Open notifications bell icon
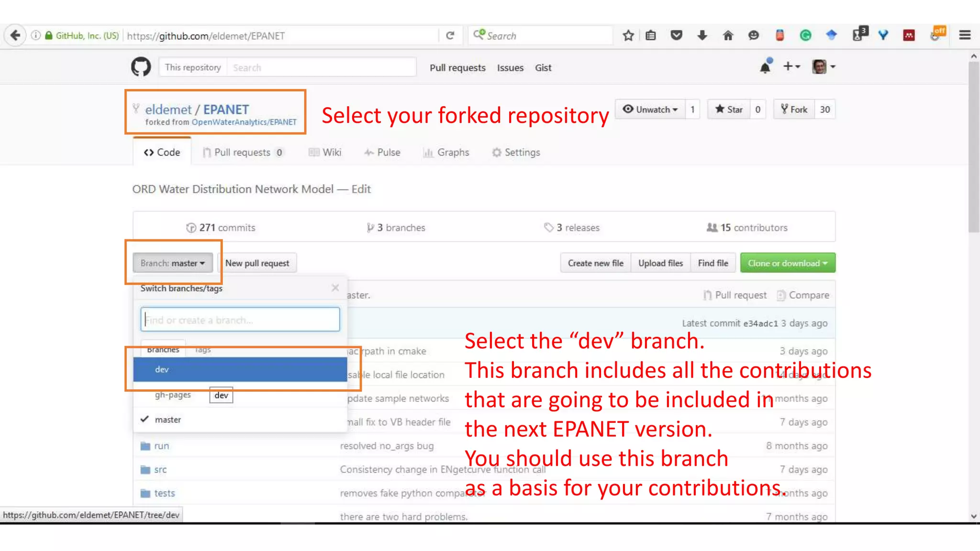 click(x=765, y=67)
